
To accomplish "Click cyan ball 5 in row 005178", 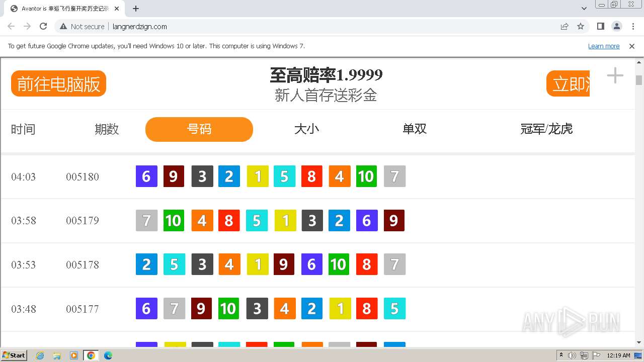I will click(x=174, y=264).
